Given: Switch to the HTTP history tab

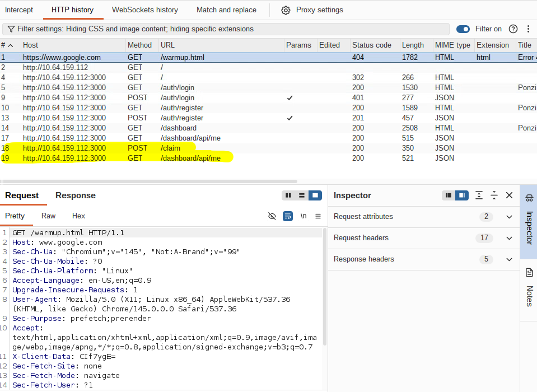Looking at the screenshot, I should [x=73, y=10].
